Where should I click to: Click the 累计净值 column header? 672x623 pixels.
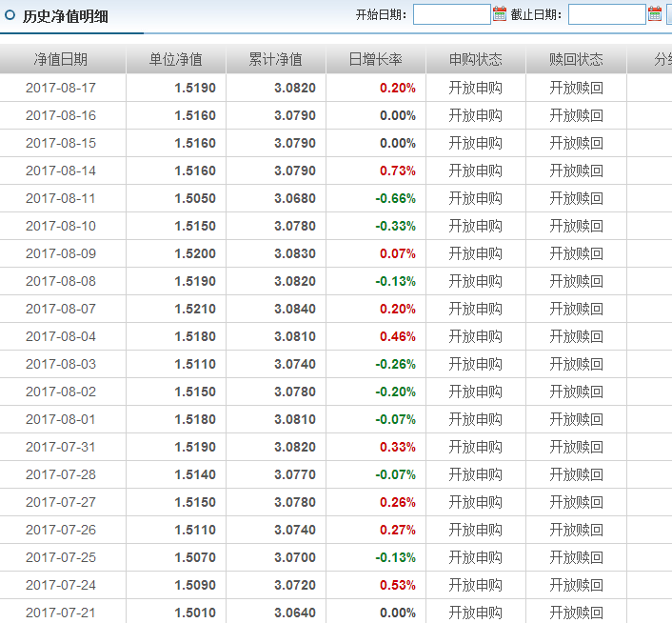coord(276,59)
